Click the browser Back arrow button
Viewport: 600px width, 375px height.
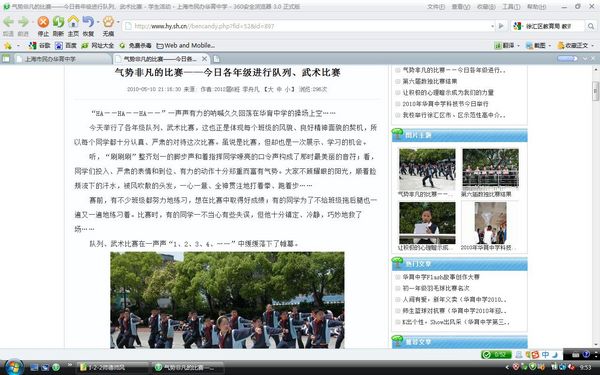[8, 22]
